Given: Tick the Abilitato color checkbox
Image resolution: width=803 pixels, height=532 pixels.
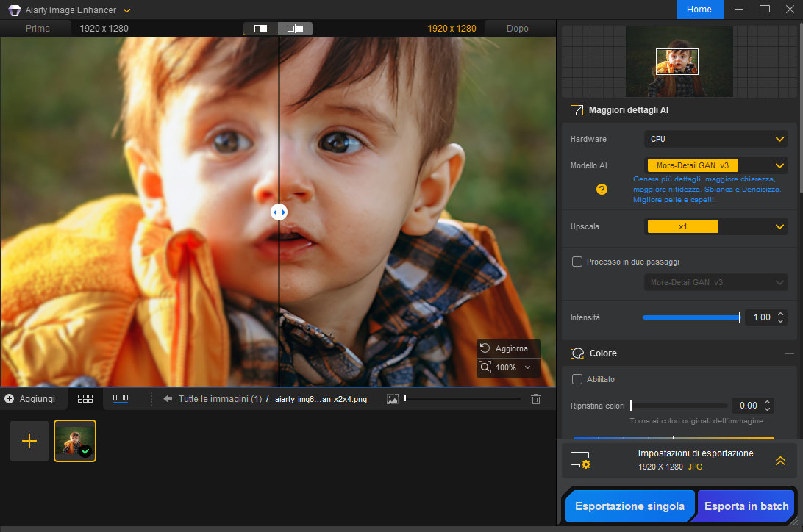Looking at the screenshot, I should (577, 379).
